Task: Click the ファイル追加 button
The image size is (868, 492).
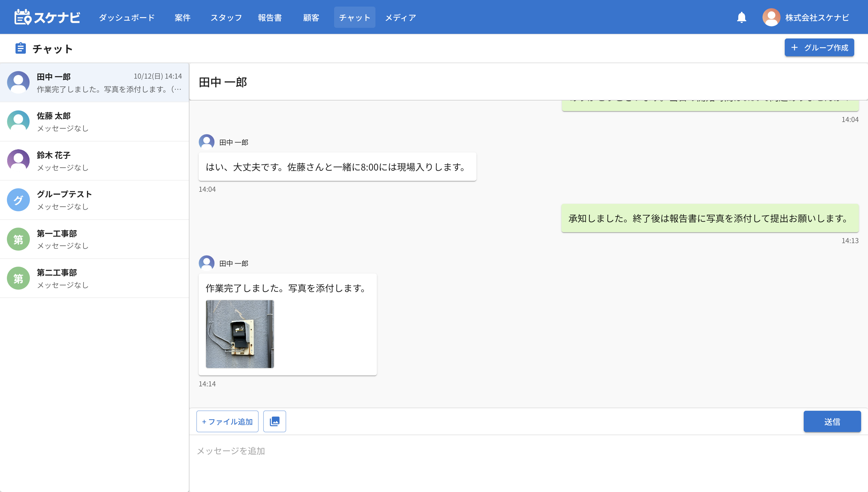Action: [227, 421]
